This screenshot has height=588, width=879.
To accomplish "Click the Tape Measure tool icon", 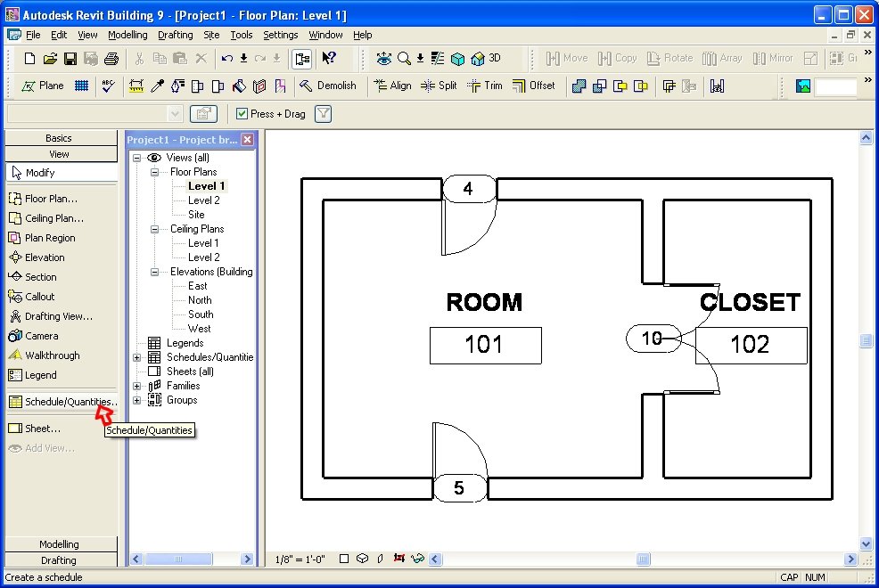I will click(136, 86).
